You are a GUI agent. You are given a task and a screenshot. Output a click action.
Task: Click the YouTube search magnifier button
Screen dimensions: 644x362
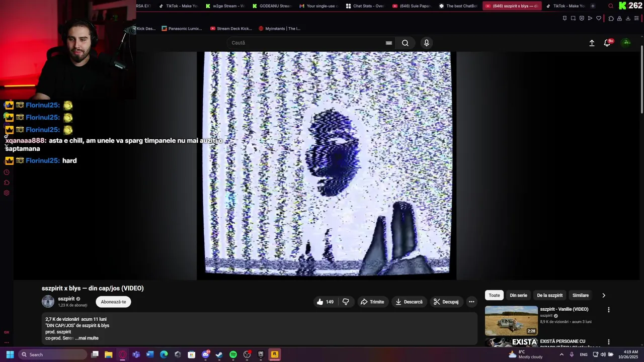pos(405,43)
